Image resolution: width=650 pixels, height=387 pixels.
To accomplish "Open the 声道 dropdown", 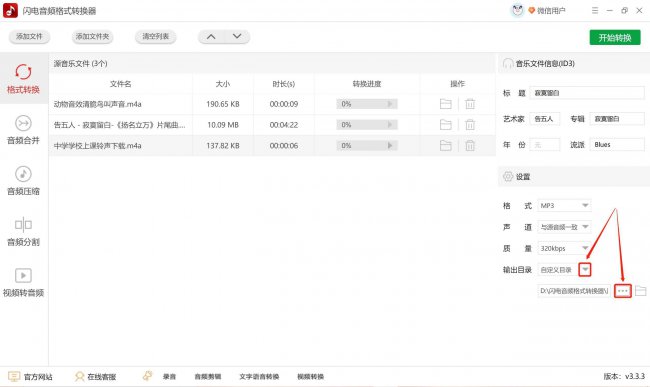I will tap(564, 227).
